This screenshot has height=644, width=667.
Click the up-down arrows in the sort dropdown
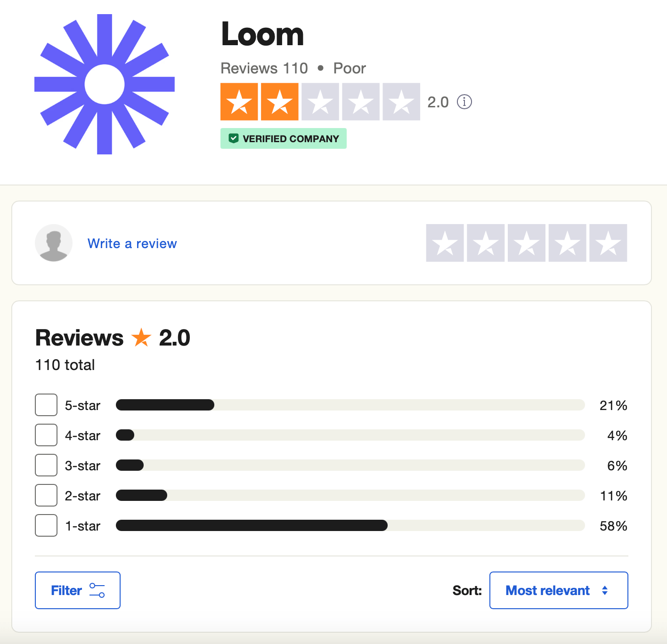[605, 590]
